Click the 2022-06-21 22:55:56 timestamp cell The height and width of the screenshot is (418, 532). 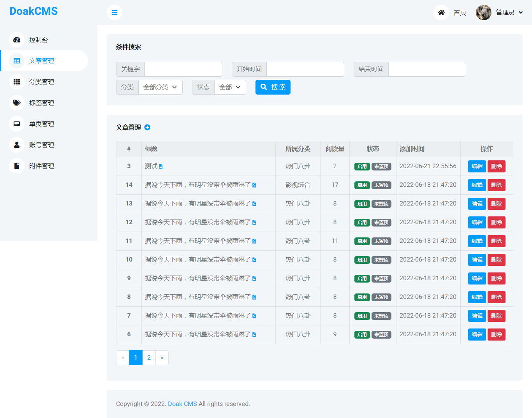(428, 166)
